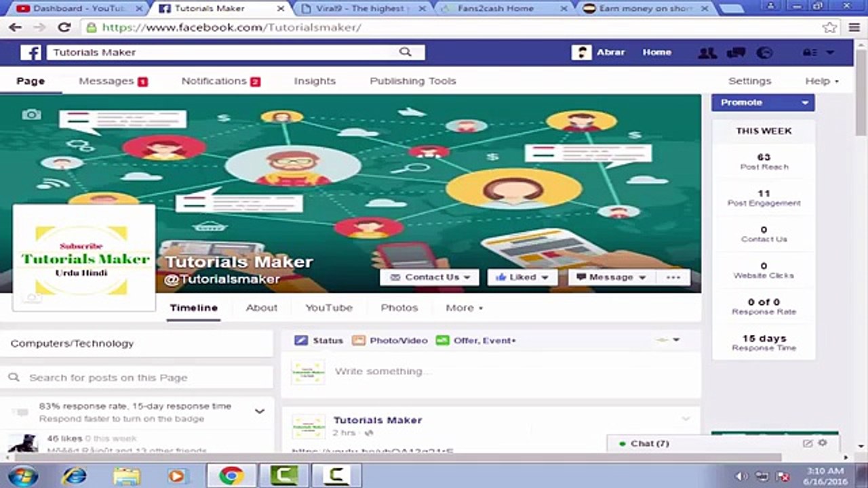Screen dimensions: 868x488
Task: Click Search for posts on this Page
Action: click(137, 378)
